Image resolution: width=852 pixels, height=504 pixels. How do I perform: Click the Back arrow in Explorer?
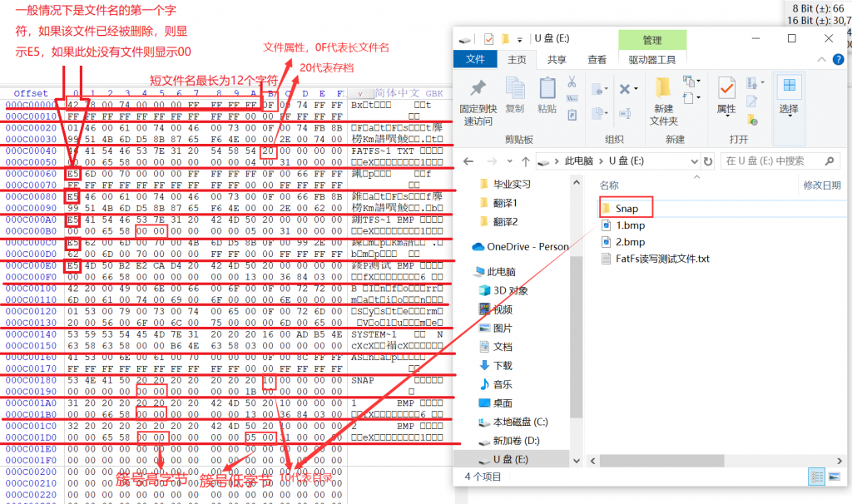coord(468,161)
